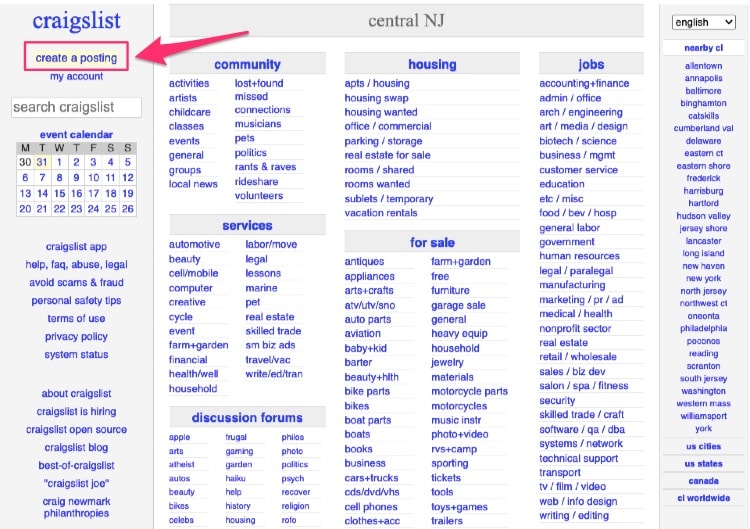Click the create a posting link
This screenshot has width=750, height=529.
(x=76, y=57)
